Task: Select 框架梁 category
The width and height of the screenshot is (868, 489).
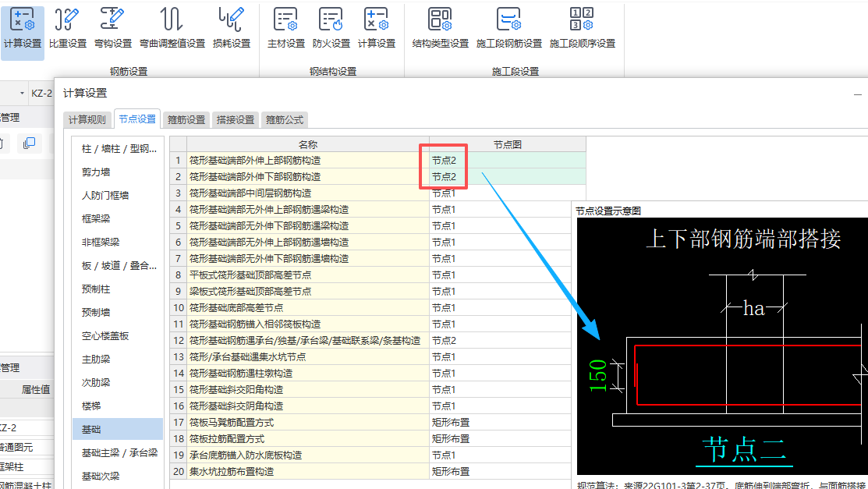Action: 119,218
